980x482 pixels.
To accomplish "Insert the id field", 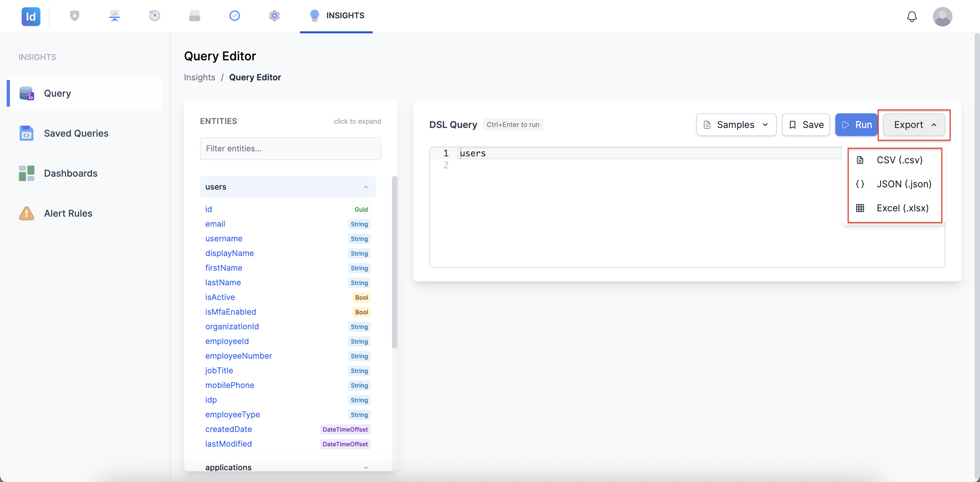I will coord(208,209).
